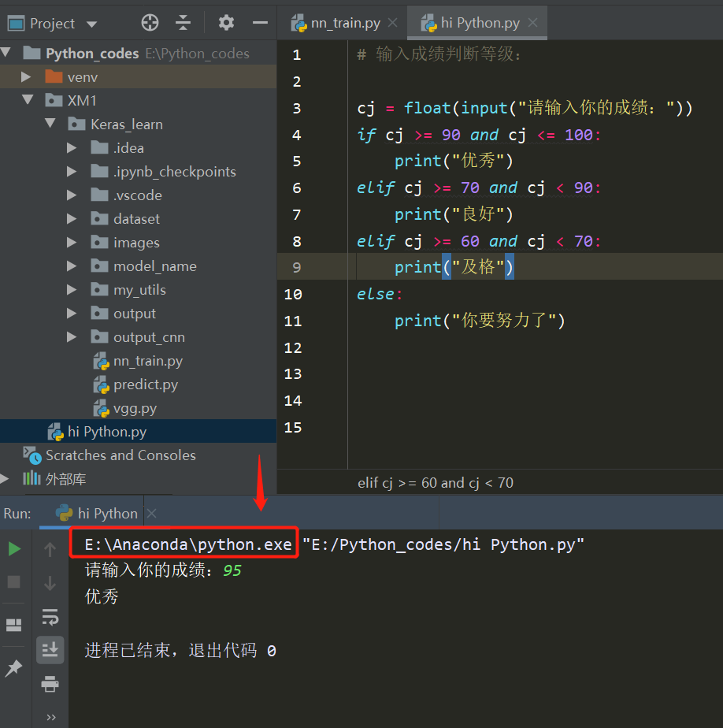Viewport: 723px width, 728px height.
Task: Click the Collapse All icon in Project toolbar
Action: coord(183,22)
